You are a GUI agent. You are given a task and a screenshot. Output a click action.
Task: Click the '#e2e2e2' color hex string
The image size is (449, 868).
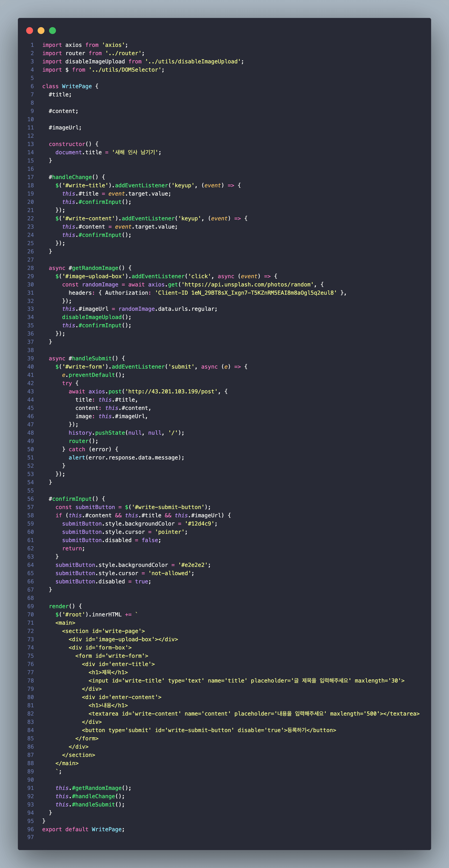click(193, 565)
